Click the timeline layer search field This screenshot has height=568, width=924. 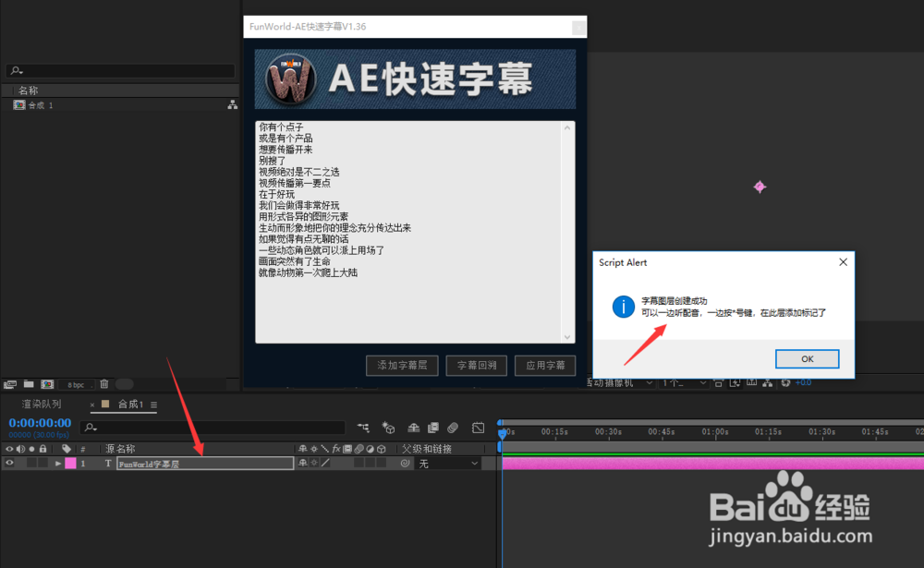pyautogui.click(x=213, y=428)
